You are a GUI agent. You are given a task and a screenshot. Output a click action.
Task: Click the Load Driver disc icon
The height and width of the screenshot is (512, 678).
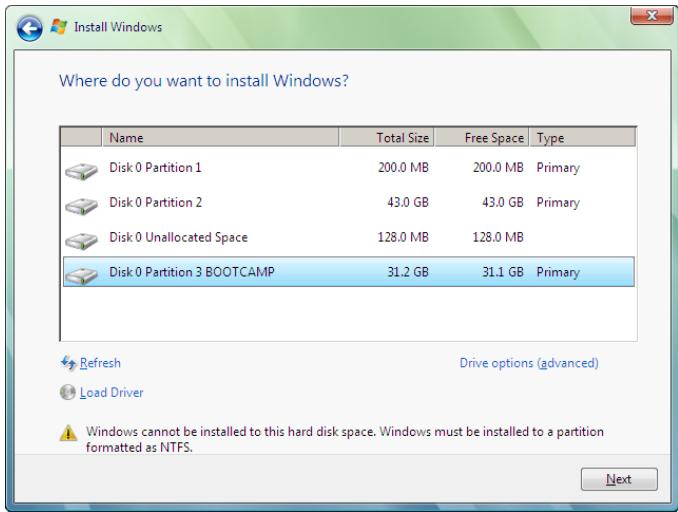[67, 392]
